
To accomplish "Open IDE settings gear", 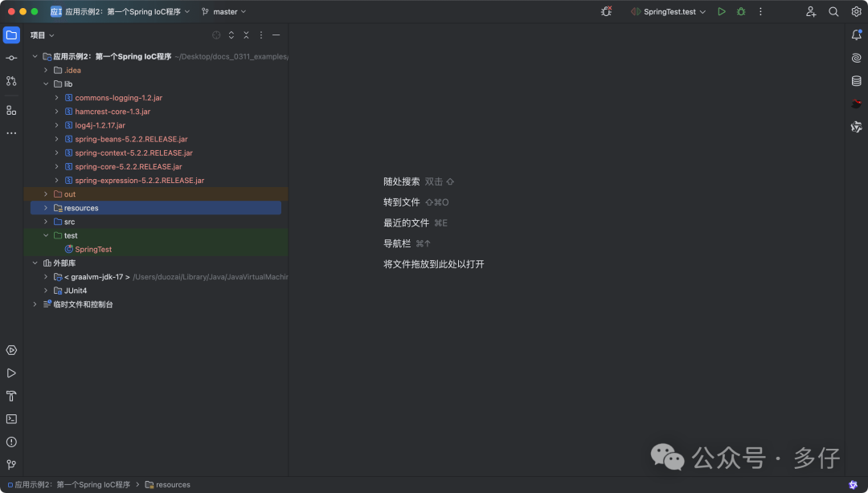I will (x=856, y=11).
